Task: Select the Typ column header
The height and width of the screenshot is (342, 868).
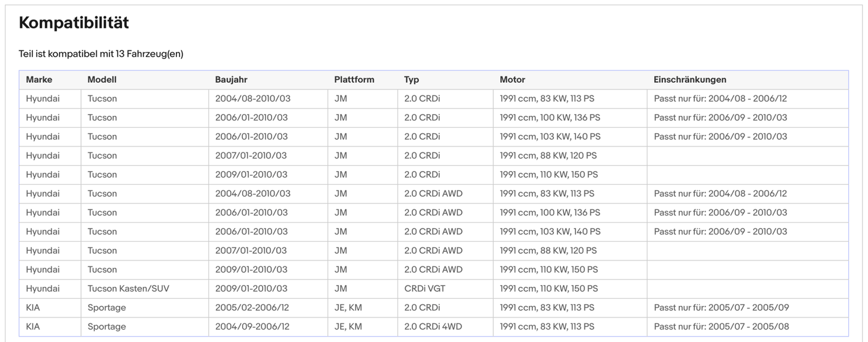Action: pos(411,80)
